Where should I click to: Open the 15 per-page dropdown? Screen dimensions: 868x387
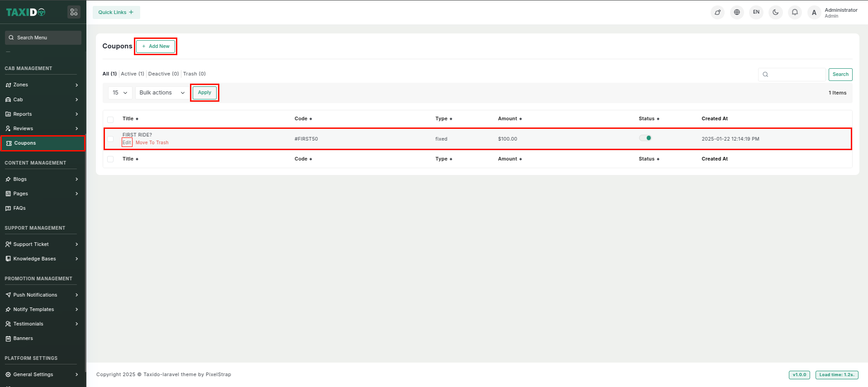click(x=120, y=93)
